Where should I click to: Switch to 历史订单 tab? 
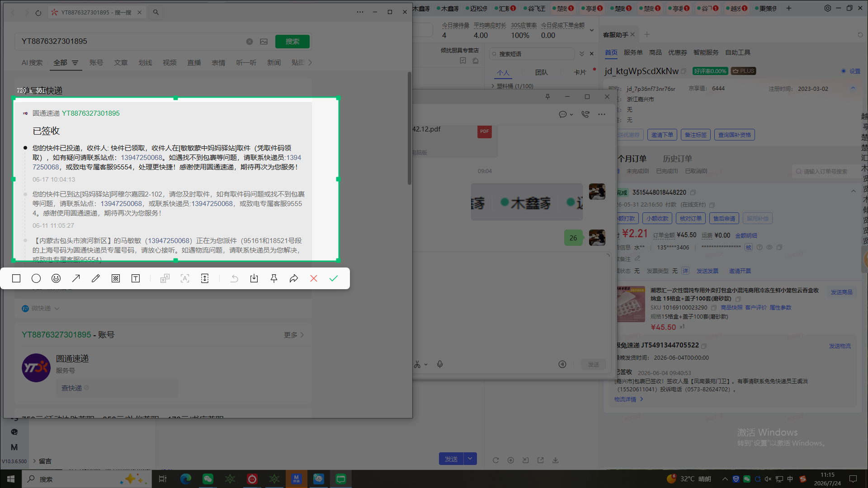pyautogui.click(x=677, y=159)
